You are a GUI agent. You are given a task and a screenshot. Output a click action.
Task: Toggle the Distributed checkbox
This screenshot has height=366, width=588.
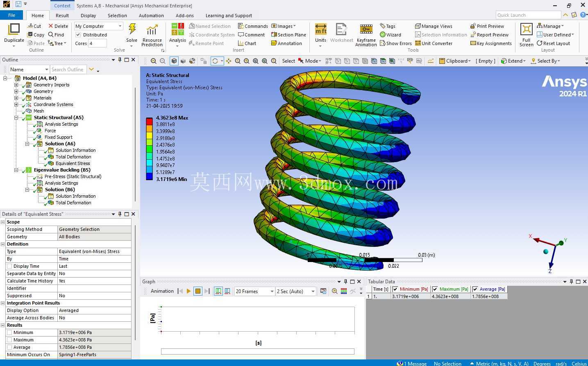[78, 35]
